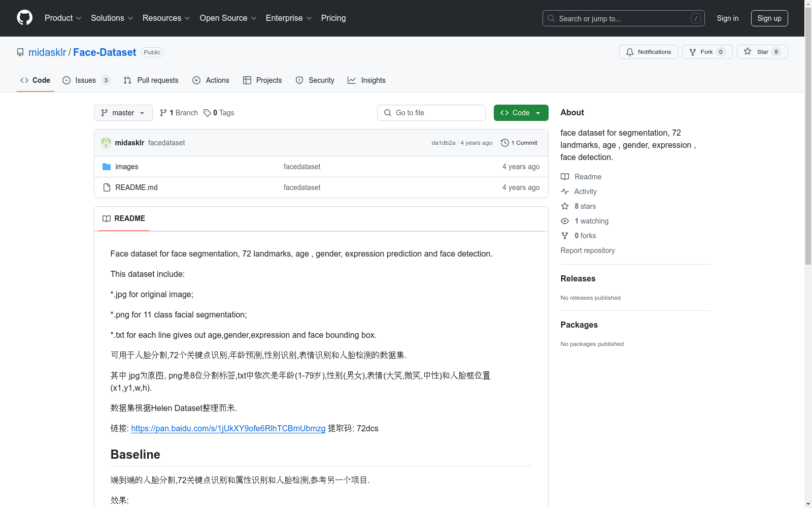Open the Insights tab
This screenshot has width=812, height=508.
coord(367,80)
